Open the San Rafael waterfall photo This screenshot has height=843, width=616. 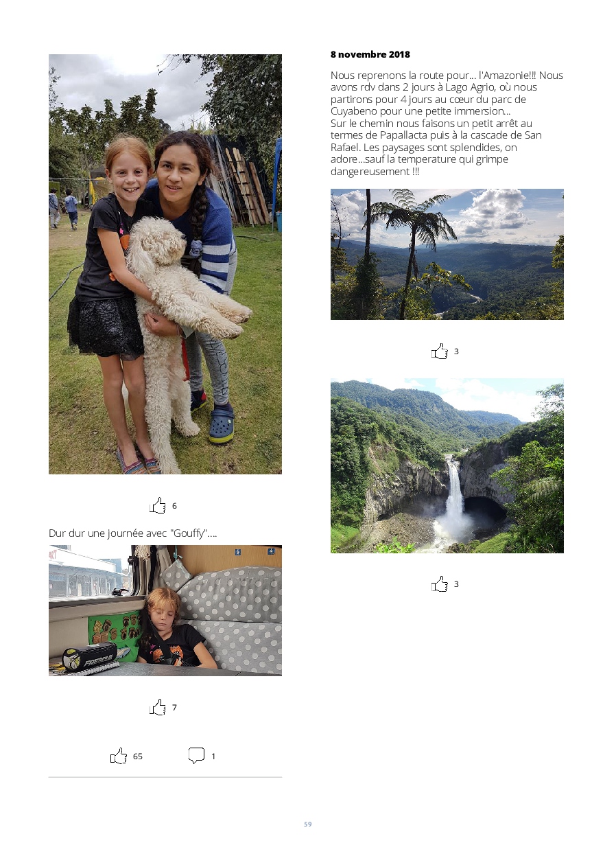[x=447, y=465]
